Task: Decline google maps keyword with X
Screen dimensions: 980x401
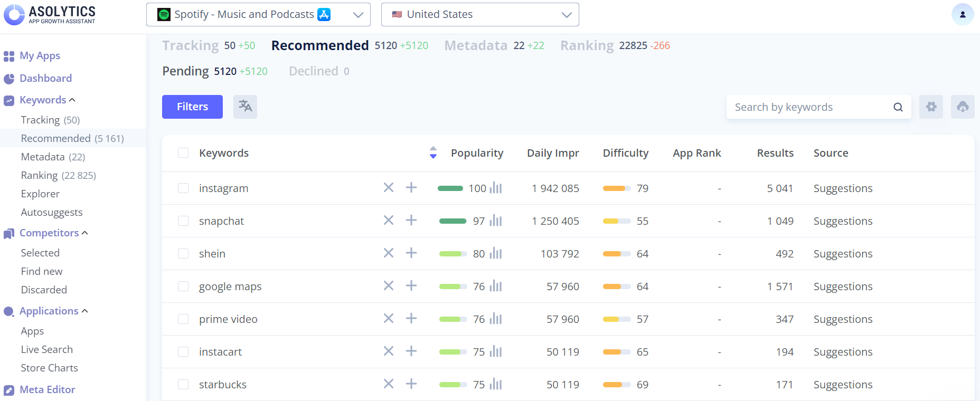Action: (389, 285)
